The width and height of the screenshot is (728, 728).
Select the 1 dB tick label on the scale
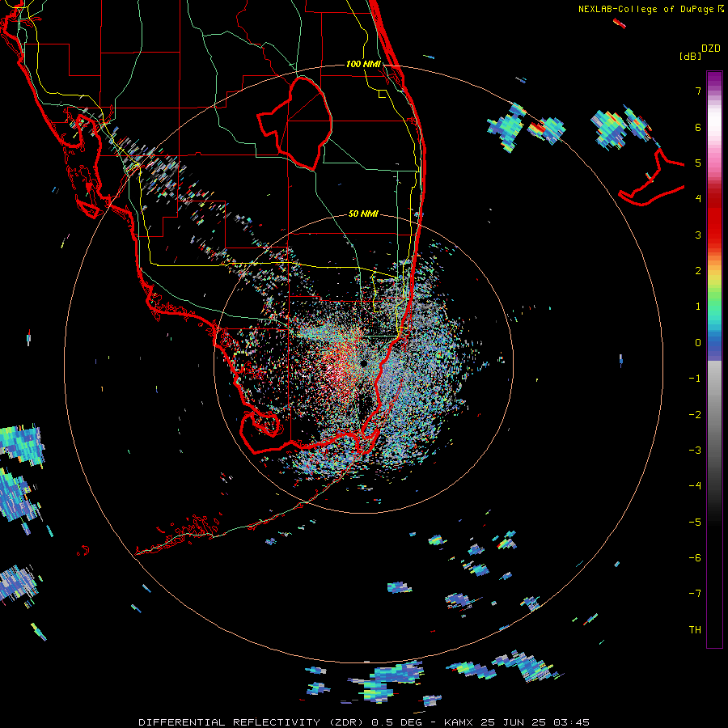[698, 307]
